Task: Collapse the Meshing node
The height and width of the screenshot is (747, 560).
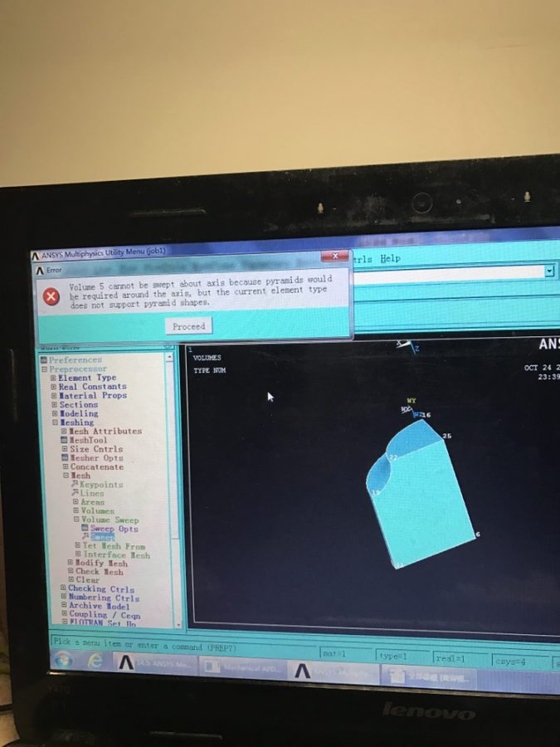Action: point(55,422)
